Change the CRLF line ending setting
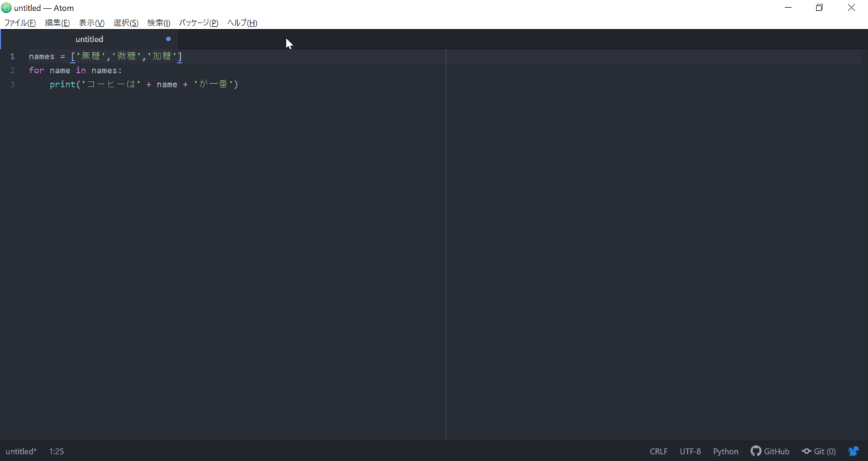Screen dimensions: 868x461 (658, 451)
